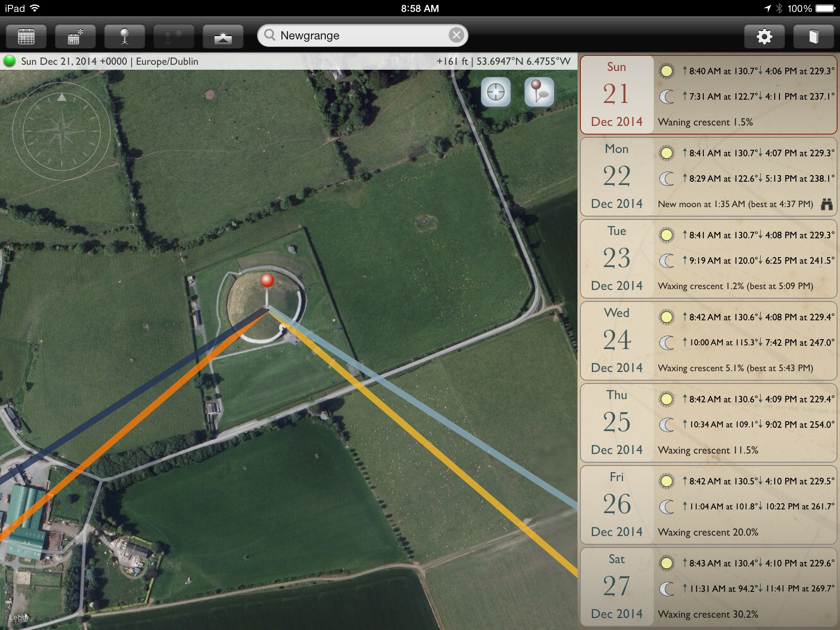The image size is (840, 630).
Task: Select Saturday 27 Dec 2014 entry
Action: pos(708,587)
